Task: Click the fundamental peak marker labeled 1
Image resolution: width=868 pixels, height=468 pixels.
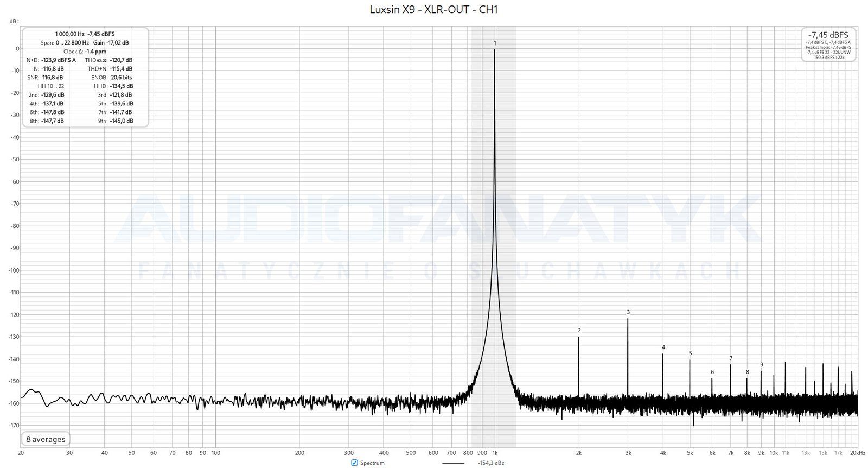Action: click(x=495, y=43)
